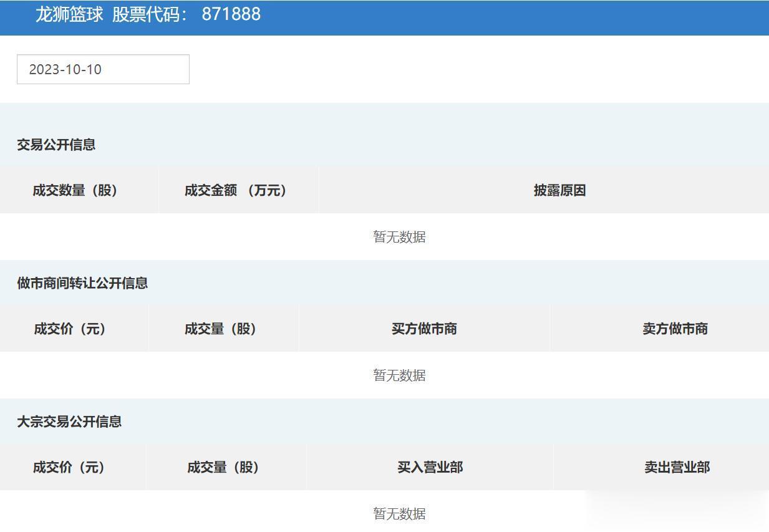Viewport: 769px width, 532px height.
Task: Select the stock code 871888
Action: click(x=231, y=14)
